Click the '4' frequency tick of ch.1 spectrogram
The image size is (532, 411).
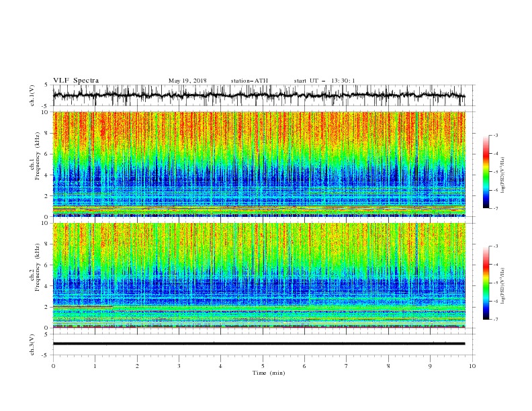click(x=47, y=175)
